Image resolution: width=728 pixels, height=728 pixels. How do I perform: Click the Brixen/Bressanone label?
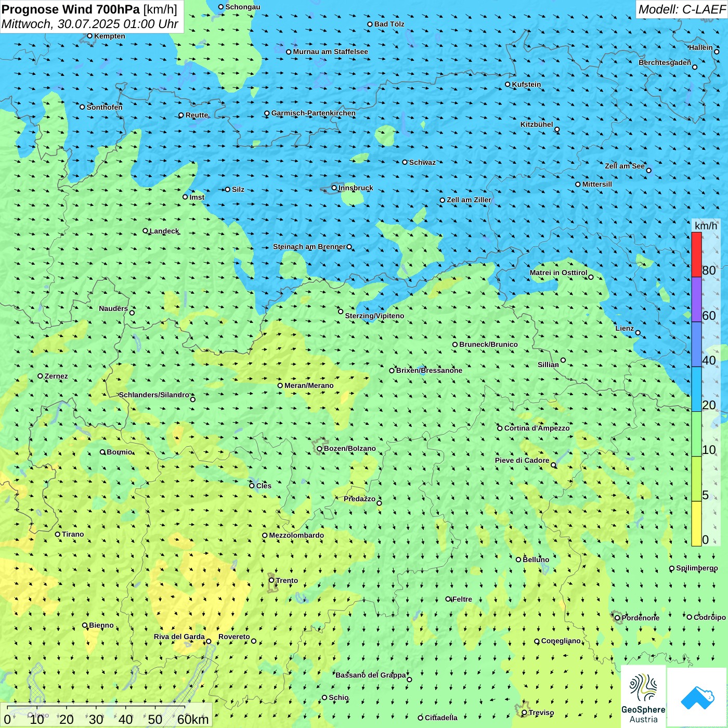pos(429,370)
